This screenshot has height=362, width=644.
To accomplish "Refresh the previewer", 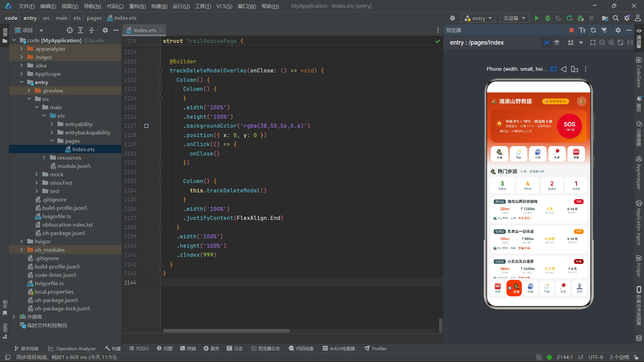I will coord(593,30).
